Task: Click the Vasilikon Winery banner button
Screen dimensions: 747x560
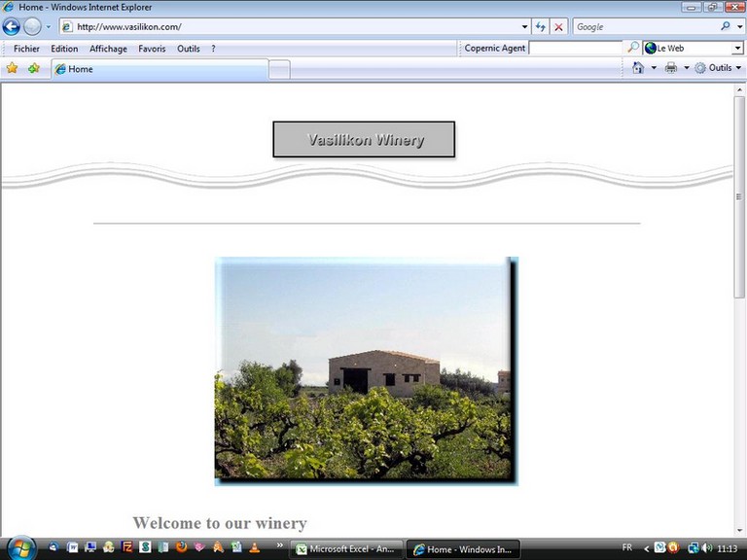Action: pos(364,139)
